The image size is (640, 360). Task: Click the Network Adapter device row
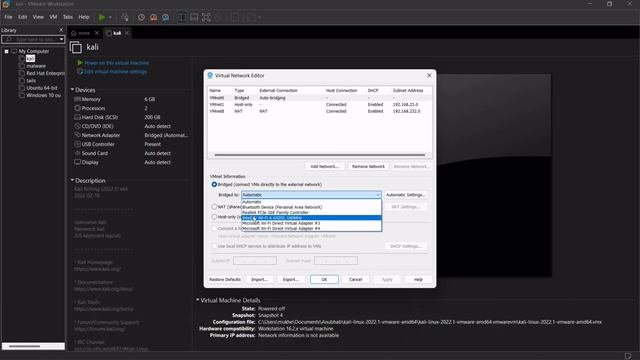pyautogui.click(x=131, y=135)
